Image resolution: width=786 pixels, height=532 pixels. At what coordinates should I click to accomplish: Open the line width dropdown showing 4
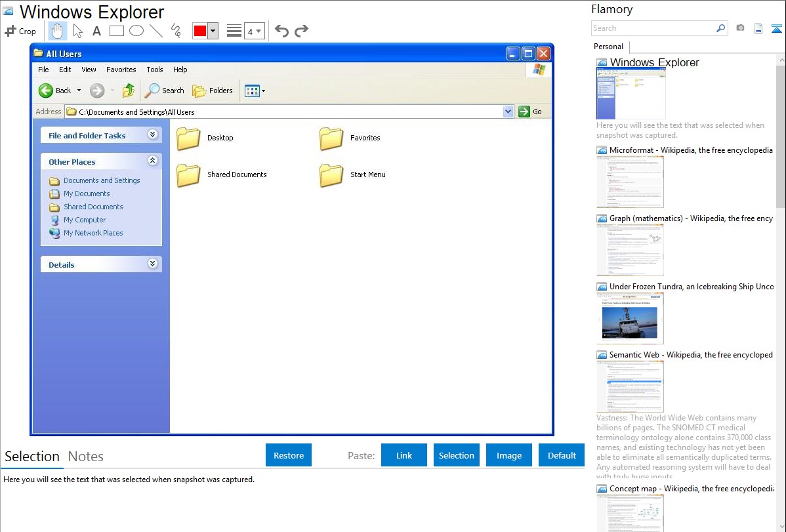point(255,31)
